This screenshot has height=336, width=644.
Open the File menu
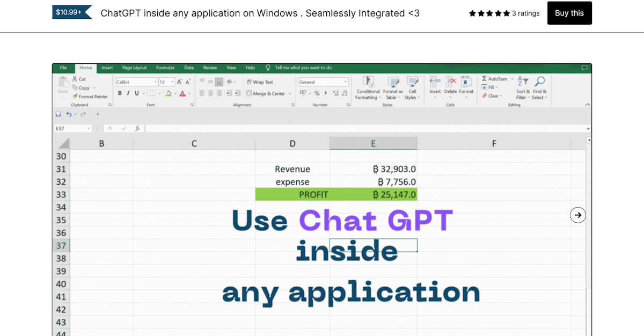coord(63,68)
